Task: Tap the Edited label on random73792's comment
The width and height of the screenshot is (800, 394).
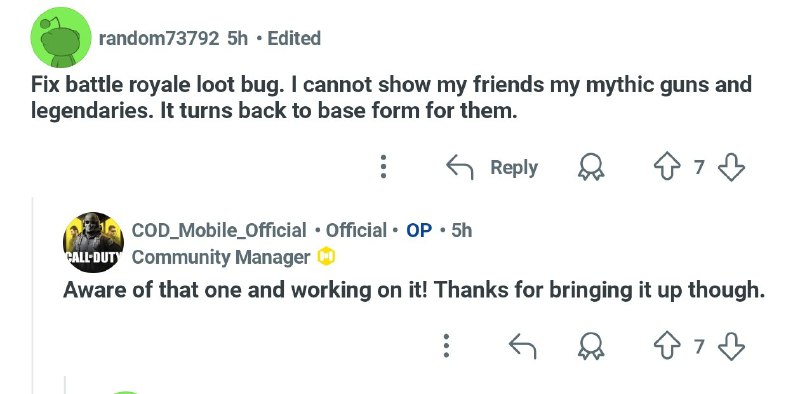Action: [294, 38]
